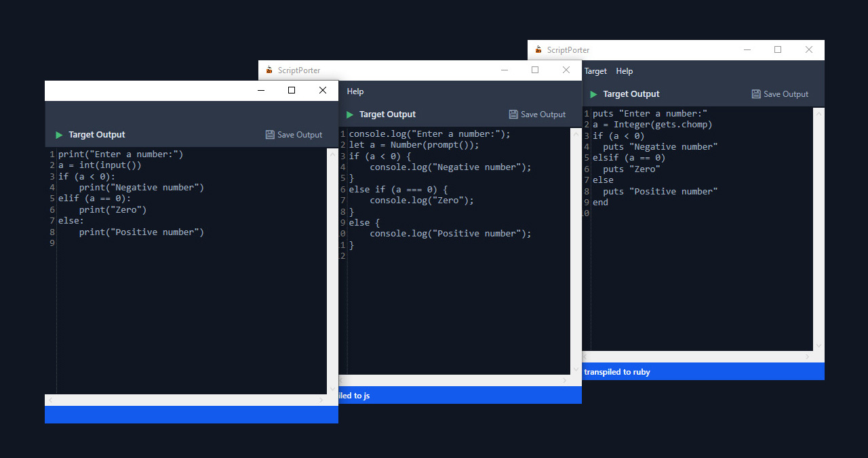Click the ScriptPorter app icon in the Ruby window title bar
868x458 pixels.
539,49
